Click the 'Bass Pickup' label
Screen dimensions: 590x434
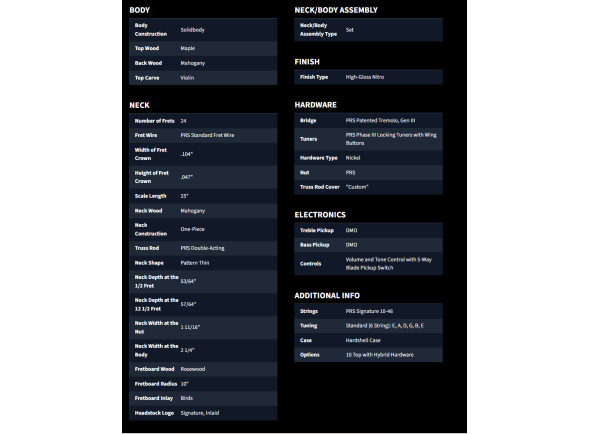314,245
